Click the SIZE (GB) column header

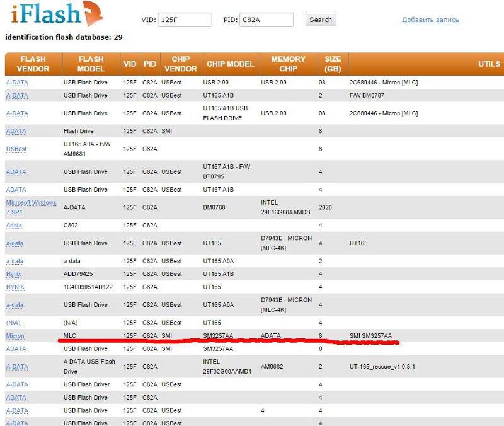tap(333, 64)
